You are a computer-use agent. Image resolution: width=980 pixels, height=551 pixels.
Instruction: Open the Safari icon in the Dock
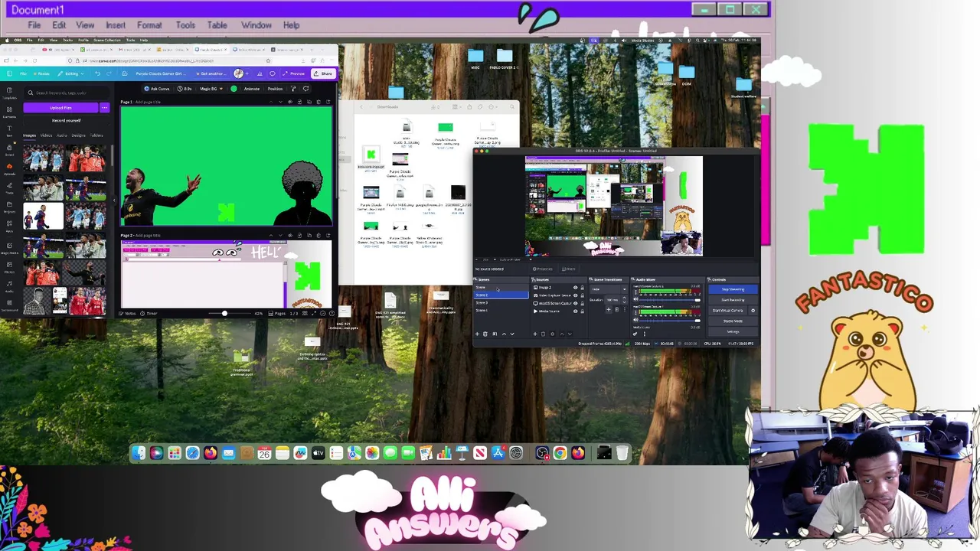192,453
